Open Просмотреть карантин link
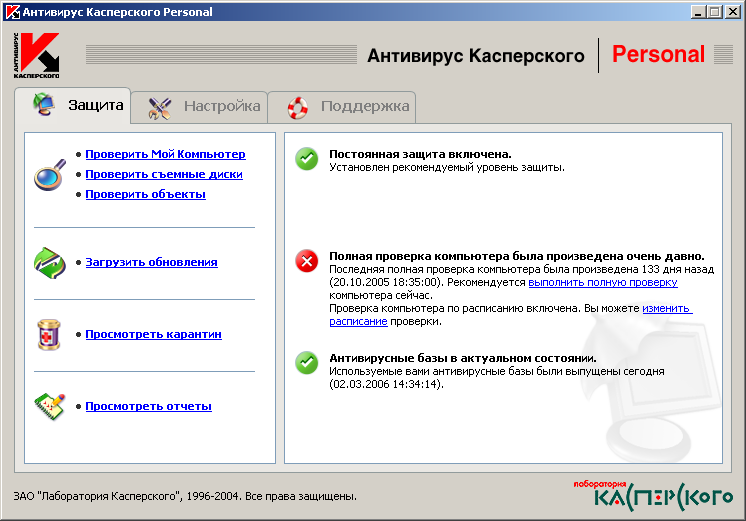The height and width of the screenshot is (521, 746). click(153, 334)
